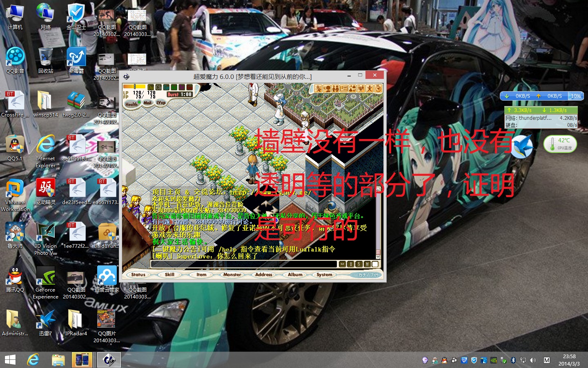Open the Network desktop icon

(46, 16)
